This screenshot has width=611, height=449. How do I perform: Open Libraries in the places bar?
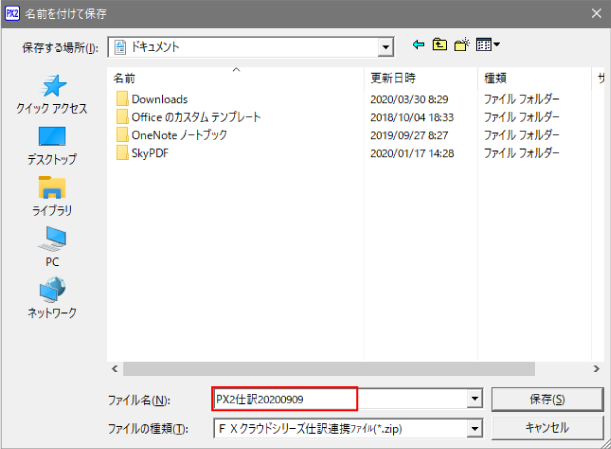click(x=52, y=196)
